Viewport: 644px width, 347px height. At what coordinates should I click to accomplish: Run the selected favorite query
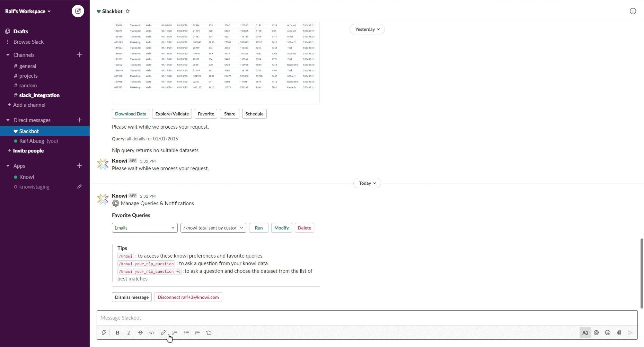click(x=258, y=228)
